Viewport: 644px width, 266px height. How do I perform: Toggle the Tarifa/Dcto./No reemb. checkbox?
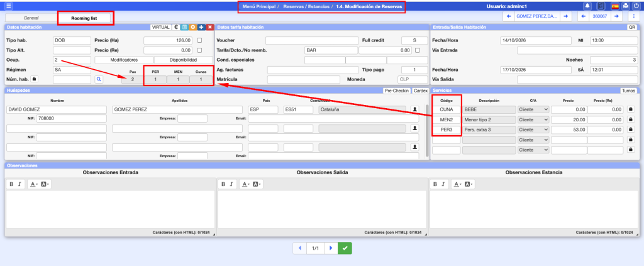coord(418,50)
